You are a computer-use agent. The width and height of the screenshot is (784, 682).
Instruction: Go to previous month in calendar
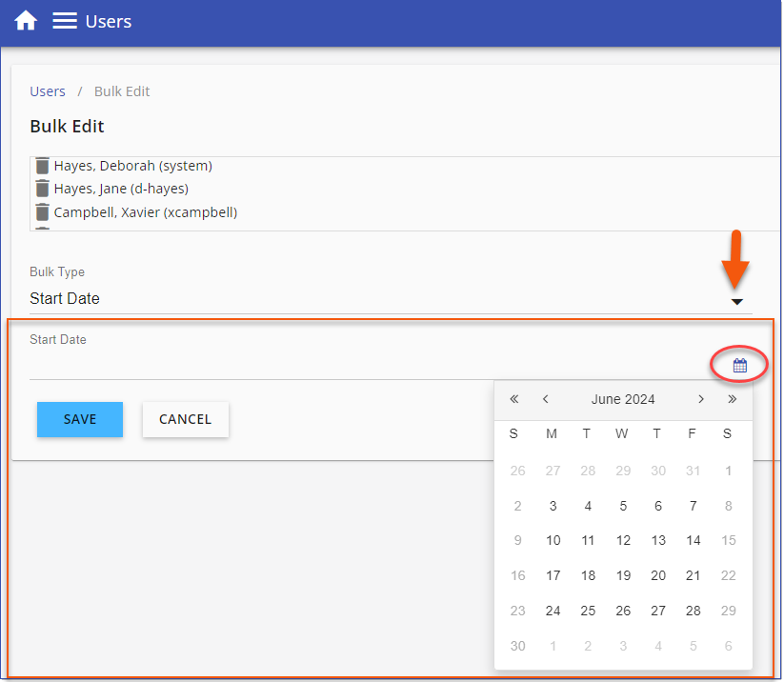(x=546, y=399)
